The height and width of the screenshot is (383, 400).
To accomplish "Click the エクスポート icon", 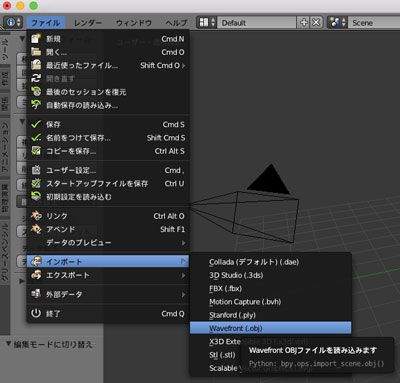I will [36, 275].
